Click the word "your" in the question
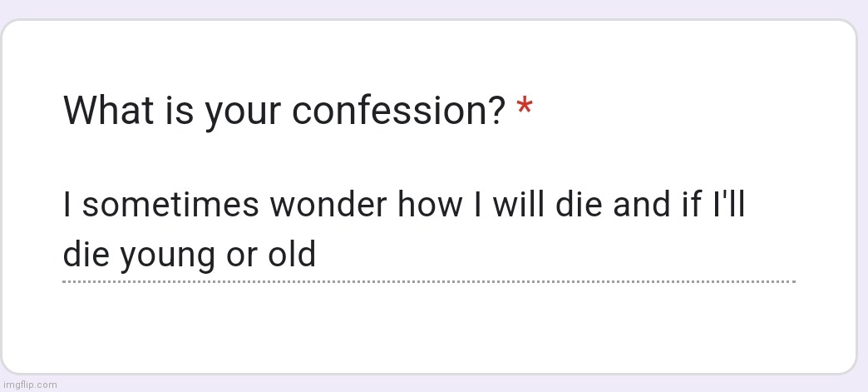This screenshot has width=868, height=392. coord(243,112)
